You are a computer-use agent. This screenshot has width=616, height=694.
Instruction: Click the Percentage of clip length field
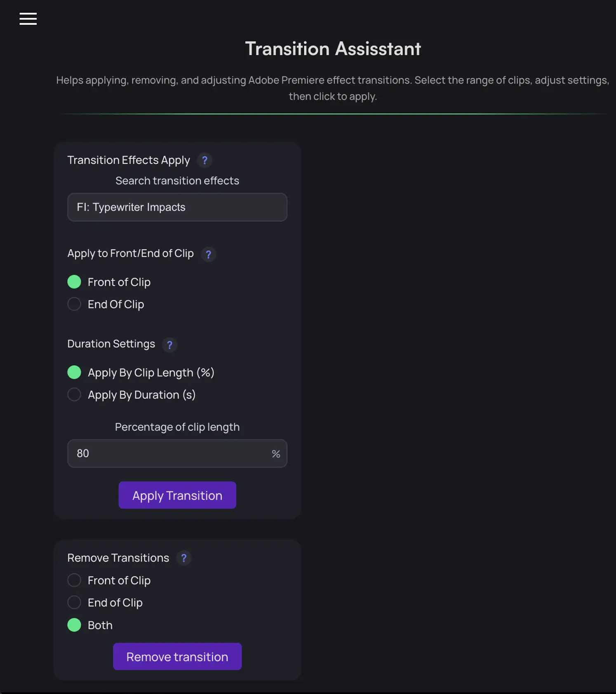point(177,453)
